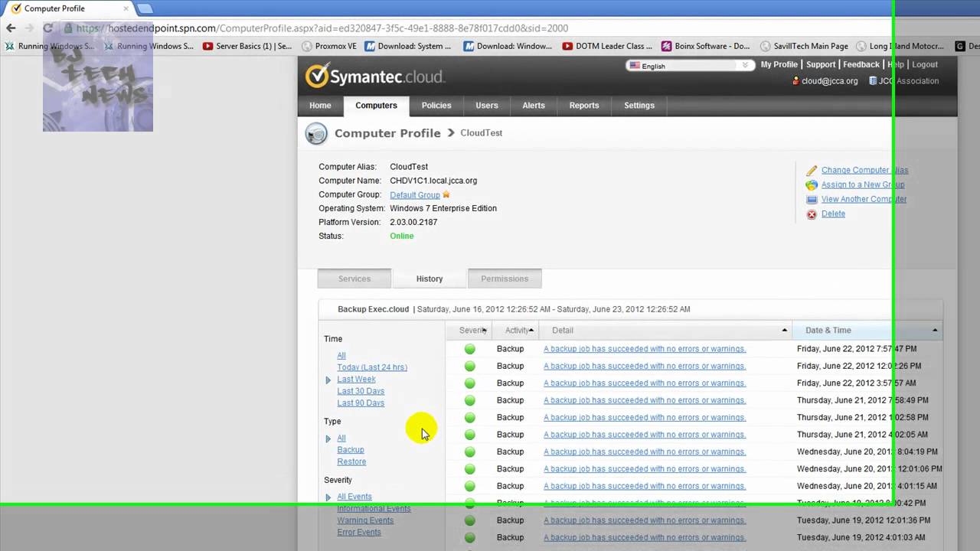Close the Computer Profile browser tab
Viewport: 980px width, 551px height.
click(x=126, y=8)
